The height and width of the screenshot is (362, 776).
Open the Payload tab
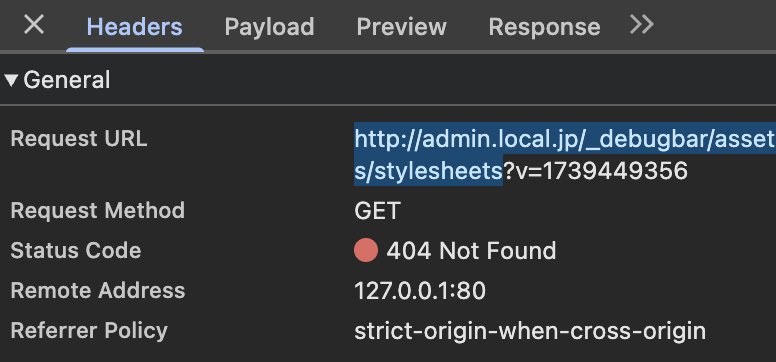tap(269, 26)
